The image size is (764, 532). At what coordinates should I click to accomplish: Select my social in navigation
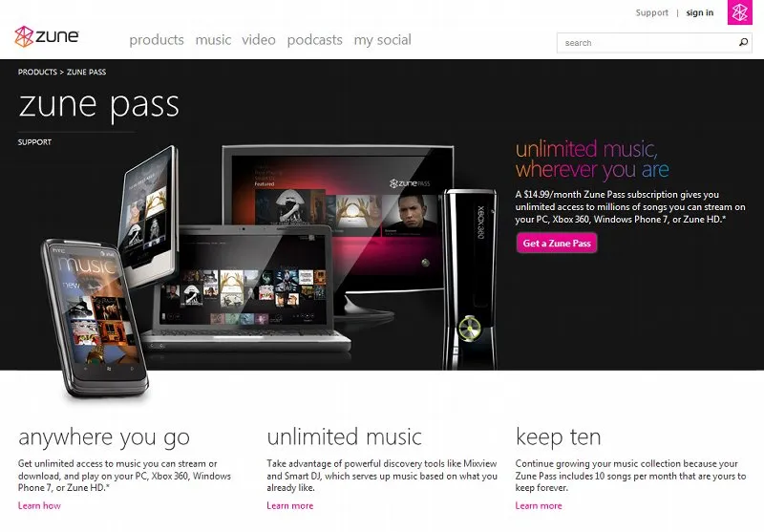tap(383, 40)
